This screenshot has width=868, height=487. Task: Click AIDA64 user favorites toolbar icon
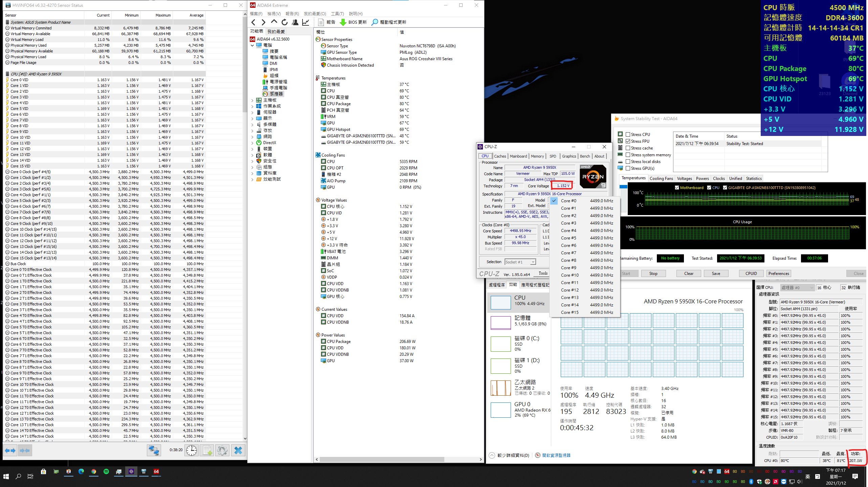[x=295, y=22]
